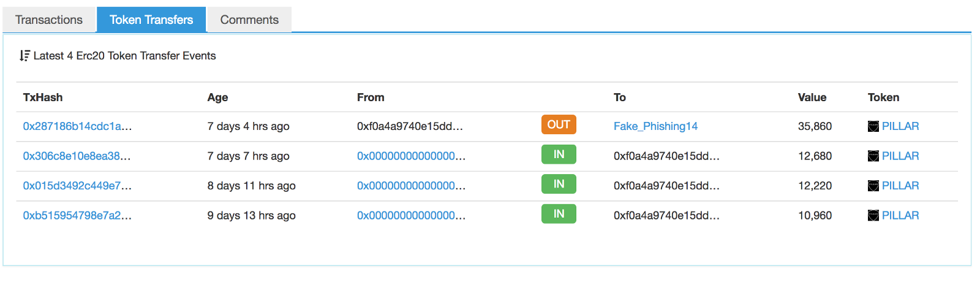
Task: Open the Comments tab
Action: click(x=249, y=20)
